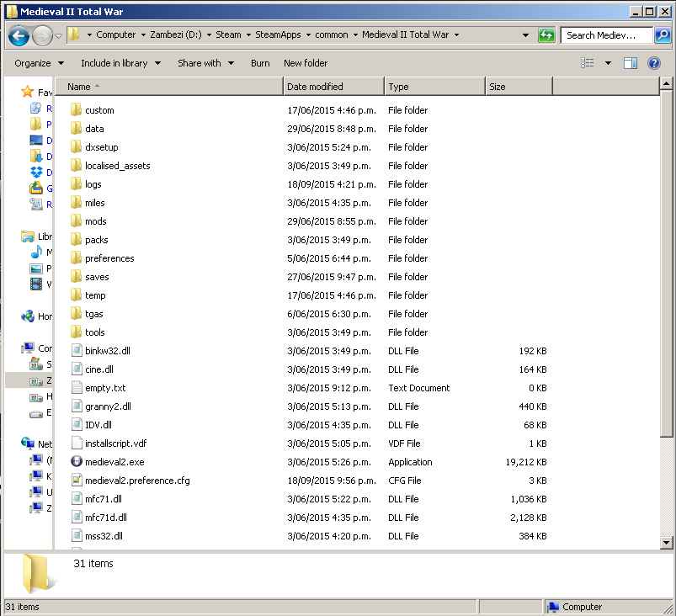This screenshot has width=676, height=616.
Task: Select medieval2.exe application icon
Action: pos(77,462)
